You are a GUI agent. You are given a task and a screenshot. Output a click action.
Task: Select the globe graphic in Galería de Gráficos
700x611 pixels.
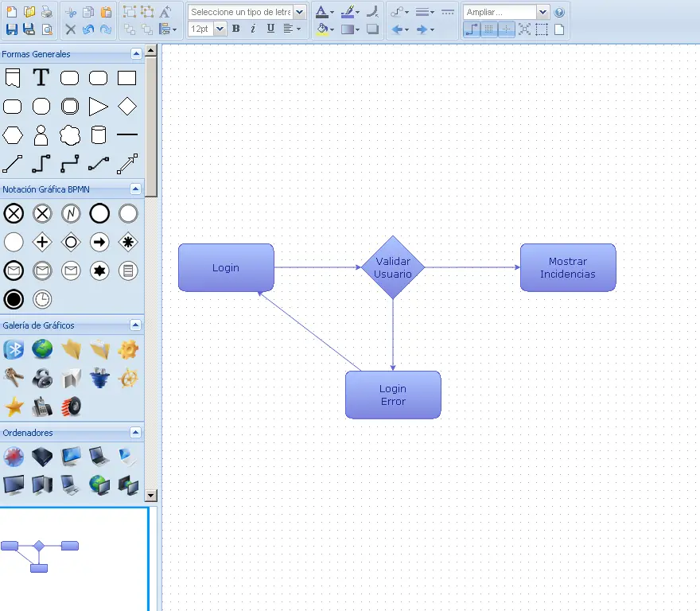coord(41,348)
